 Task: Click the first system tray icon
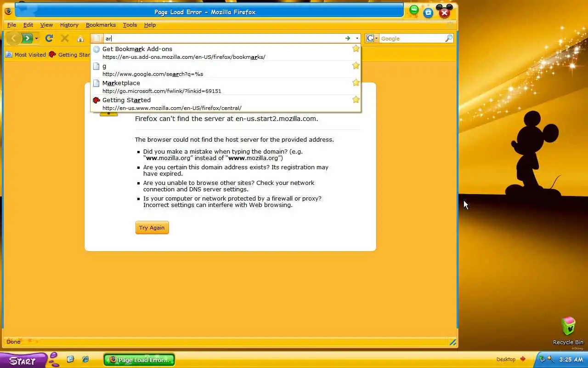542,359
